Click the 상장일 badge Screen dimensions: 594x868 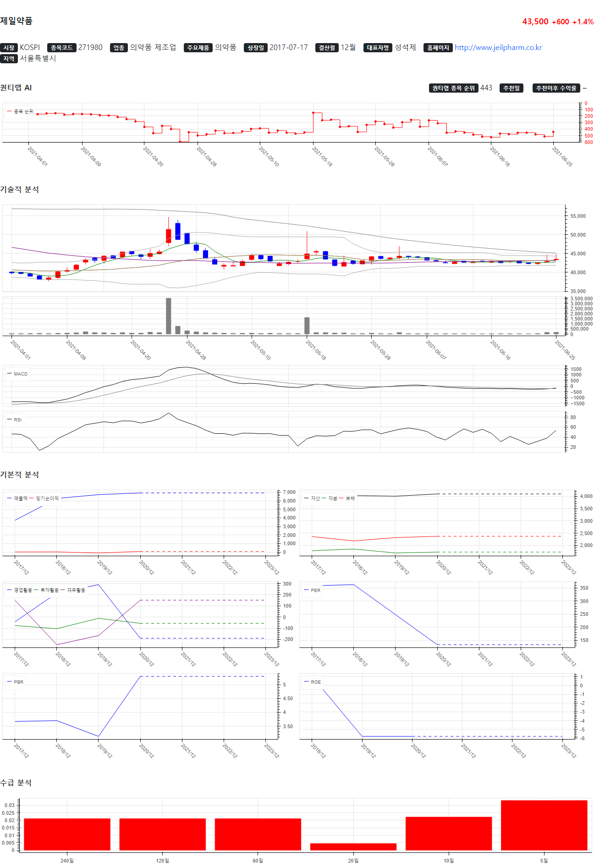pos(256,48)
